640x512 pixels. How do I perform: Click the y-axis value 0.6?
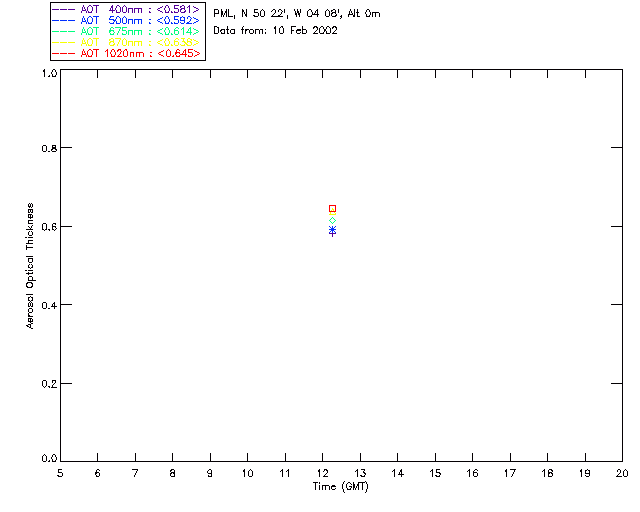(x=49, y=227)
